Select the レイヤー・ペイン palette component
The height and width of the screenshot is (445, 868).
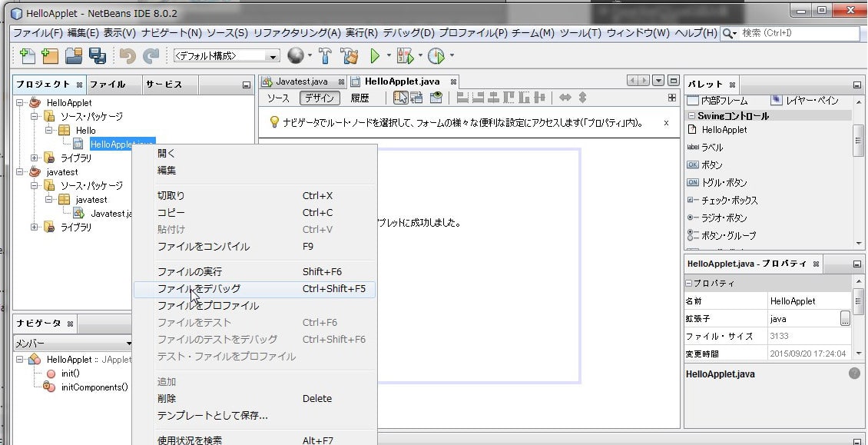coord(806,101)
